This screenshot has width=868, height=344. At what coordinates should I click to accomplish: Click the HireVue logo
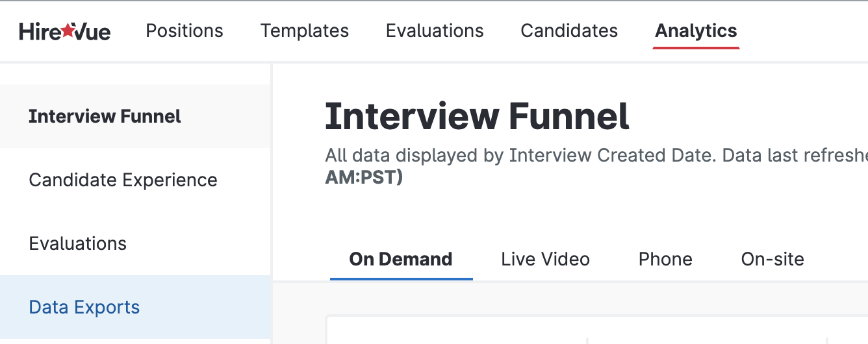[x=64, y=31]
